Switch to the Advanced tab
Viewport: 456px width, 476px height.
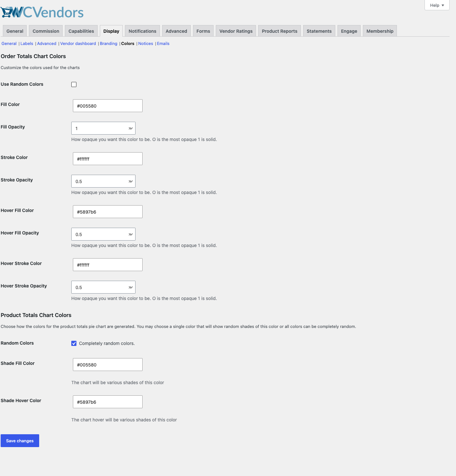[x=176, y=31]
